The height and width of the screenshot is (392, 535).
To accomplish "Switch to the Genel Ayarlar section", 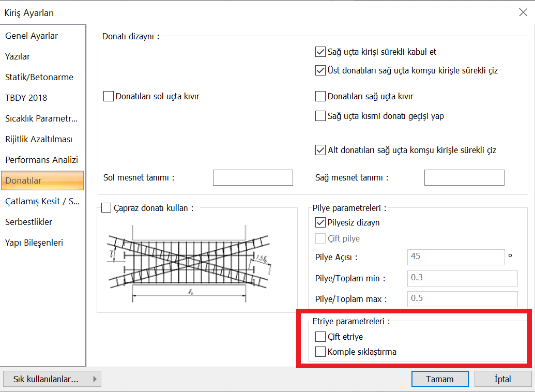I will (31, 36).
